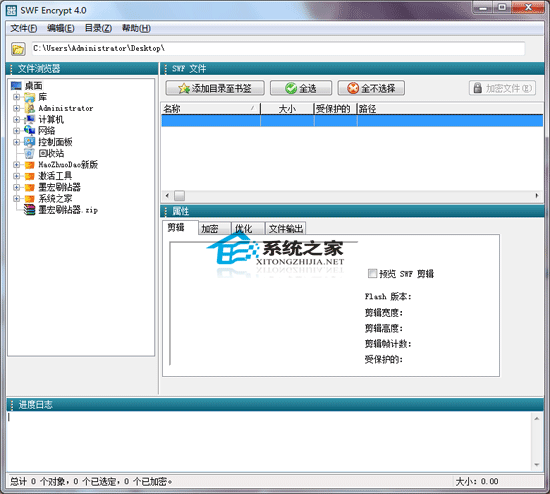This screenshot has width=550, height=494.
Task: Sort by the 大小 column header
Action: tap(287, 109)
